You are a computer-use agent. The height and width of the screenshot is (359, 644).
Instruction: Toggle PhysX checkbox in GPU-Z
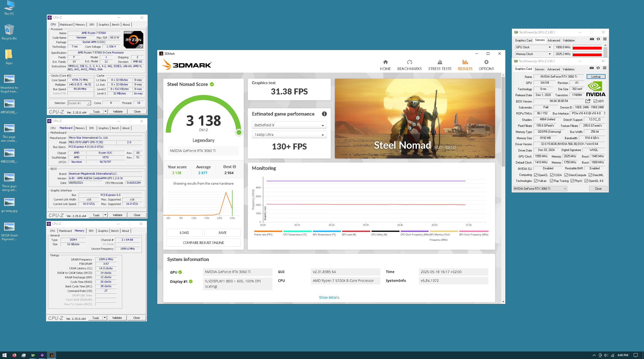(572, 181)
